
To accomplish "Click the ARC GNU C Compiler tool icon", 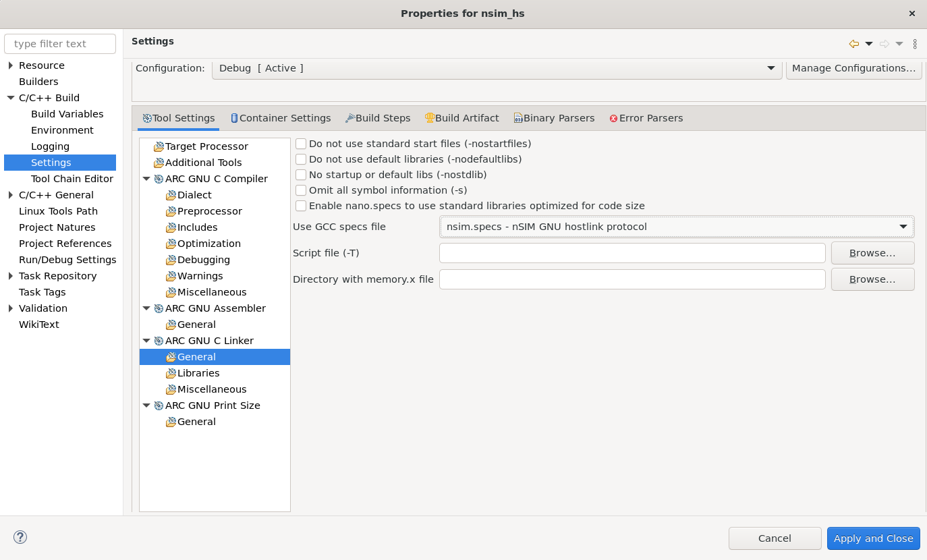I will [x=159, y=179].
